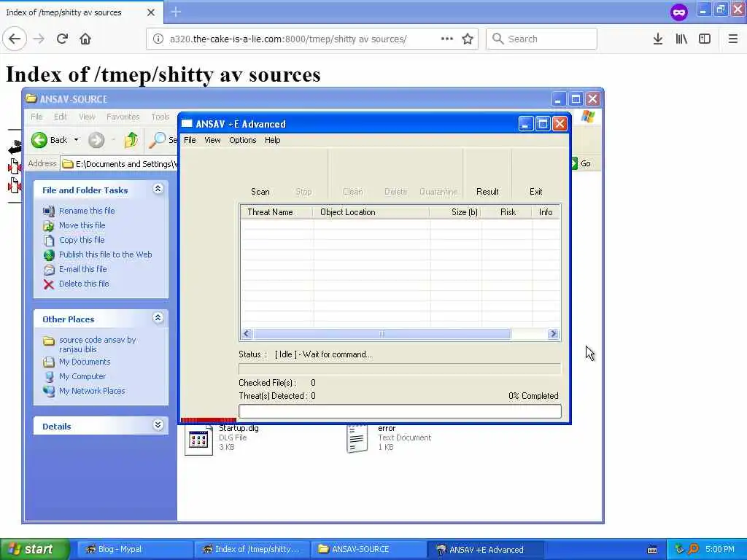This screenshot has height=560, width=747.
Task: Click the red X delete icon
Action: coord(49,284)
